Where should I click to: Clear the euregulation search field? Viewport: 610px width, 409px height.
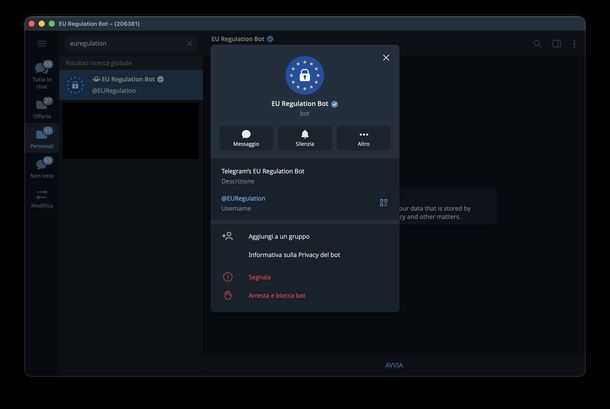pyautogui.click(x=189, y=44)
